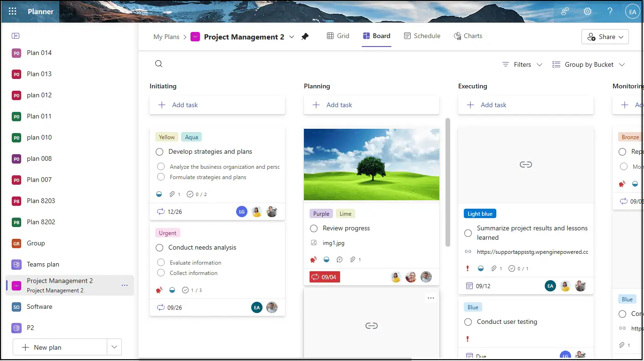Screen dimensions: 644x361
Task: Click the Teams plan sidebar icon
Action: tap(16, 265)
